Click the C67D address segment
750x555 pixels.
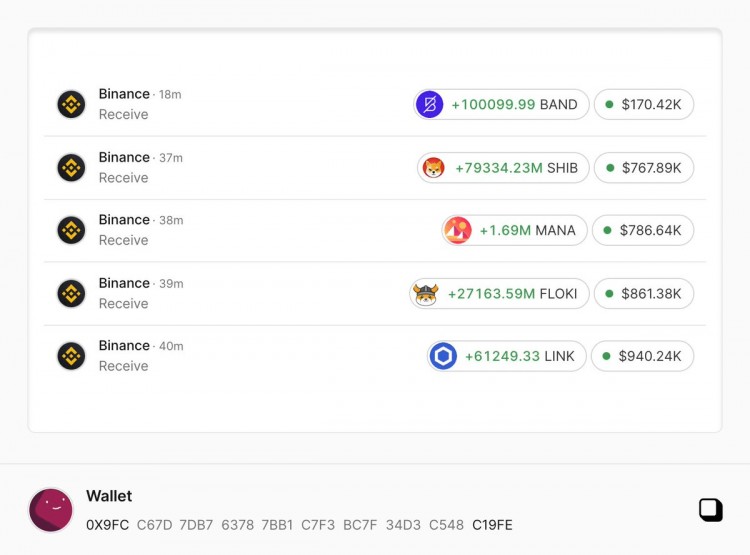tap(154, 525)
